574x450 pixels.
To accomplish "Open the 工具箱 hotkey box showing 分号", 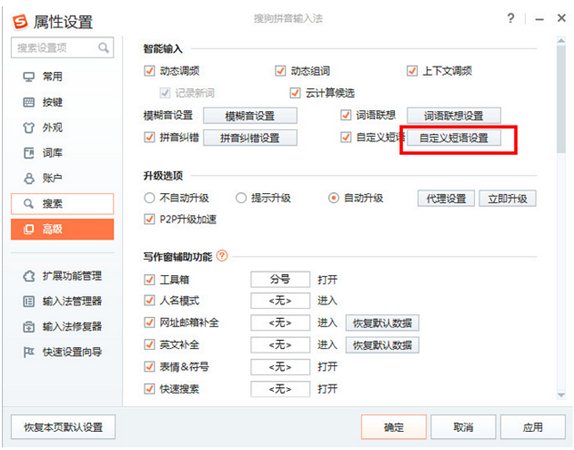I will 280,279.
